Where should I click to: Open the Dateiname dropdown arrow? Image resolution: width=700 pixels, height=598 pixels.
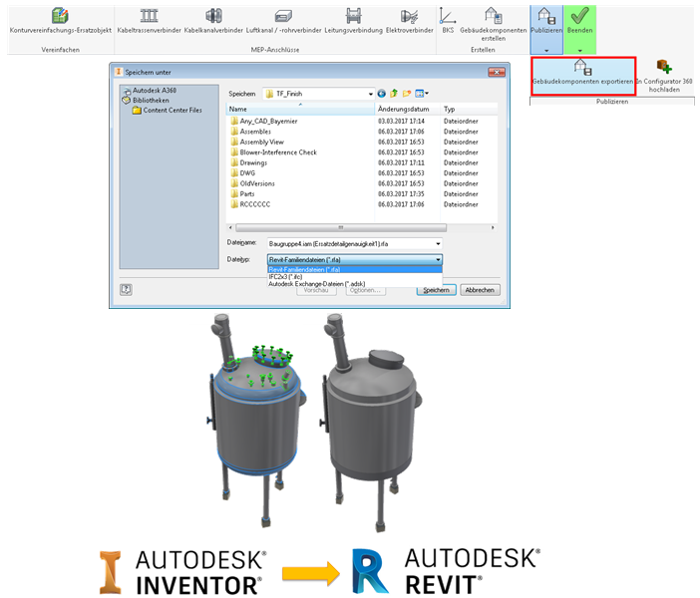tap(438, 243)
